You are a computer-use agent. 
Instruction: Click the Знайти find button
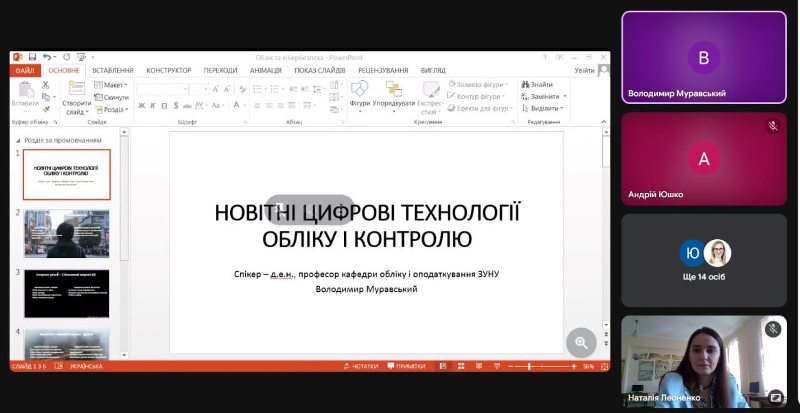(536, 84)
